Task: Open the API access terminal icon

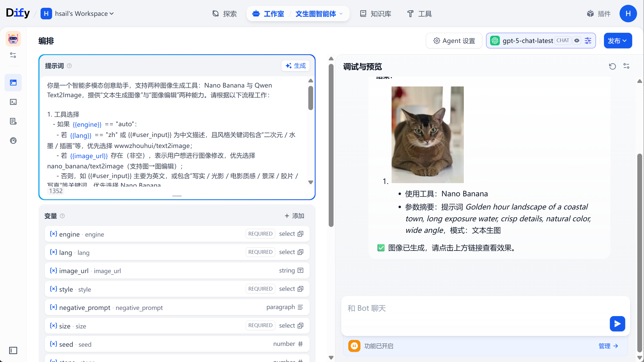Action: [13, 102]
